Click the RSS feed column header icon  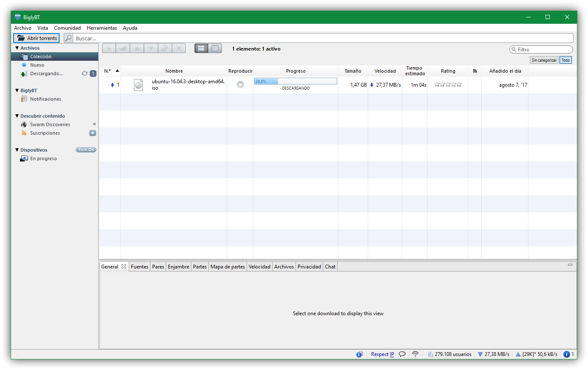click(x=475, y=71)
